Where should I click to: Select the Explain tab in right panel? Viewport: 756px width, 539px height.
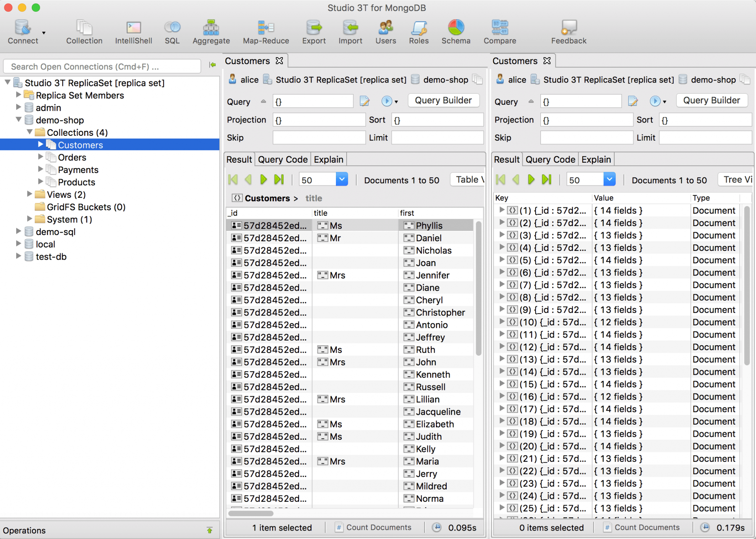point(595,159)
